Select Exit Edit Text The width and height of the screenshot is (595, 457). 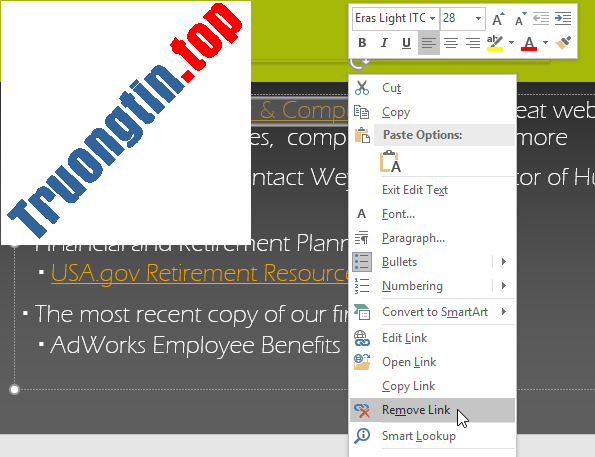(415, 190)
